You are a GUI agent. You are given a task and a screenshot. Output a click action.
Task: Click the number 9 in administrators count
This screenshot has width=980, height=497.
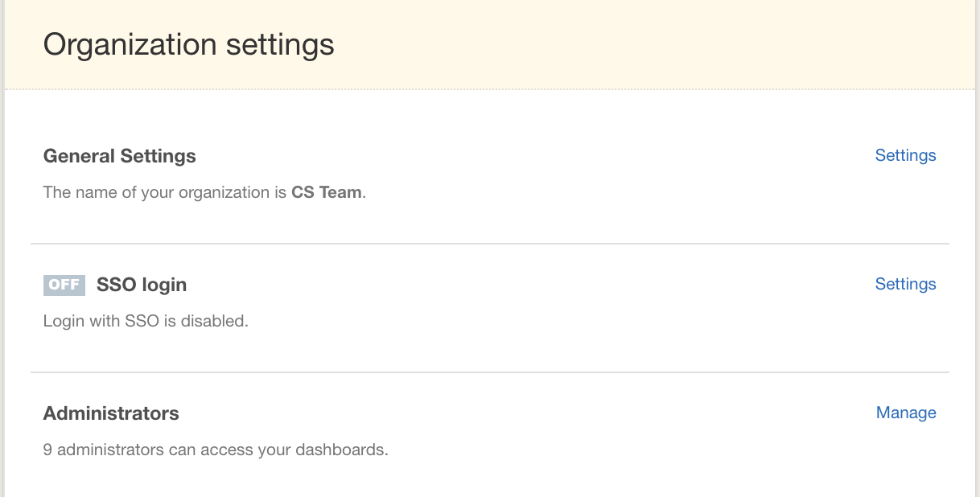pos(47,450)
